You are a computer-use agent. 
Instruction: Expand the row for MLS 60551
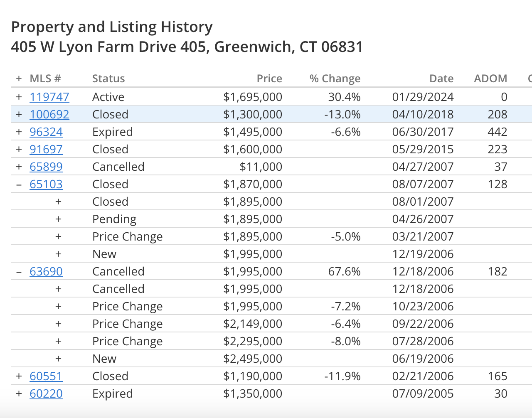[x=19, y=376]
